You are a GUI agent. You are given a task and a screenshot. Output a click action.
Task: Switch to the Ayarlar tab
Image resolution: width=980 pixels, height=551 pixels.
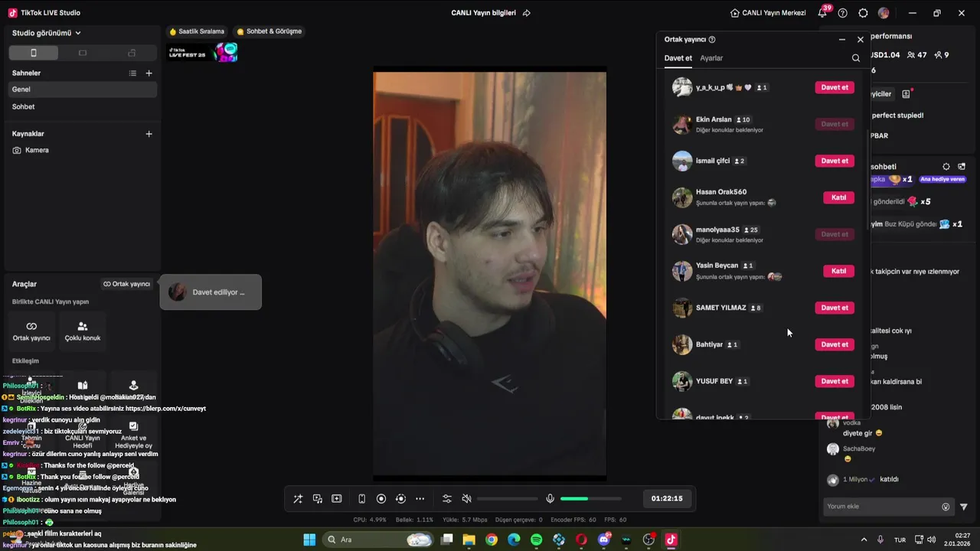tap(711, 58)
